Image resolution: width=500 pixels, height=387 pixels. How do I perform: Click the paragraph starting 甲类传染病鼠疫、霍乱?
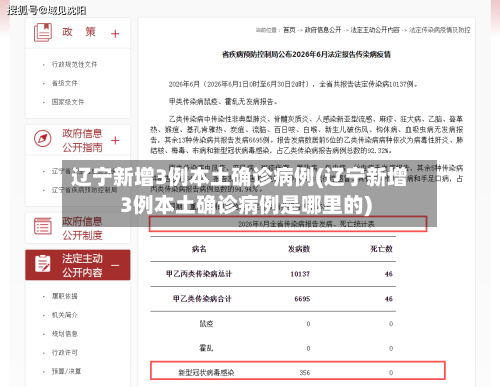223,101
